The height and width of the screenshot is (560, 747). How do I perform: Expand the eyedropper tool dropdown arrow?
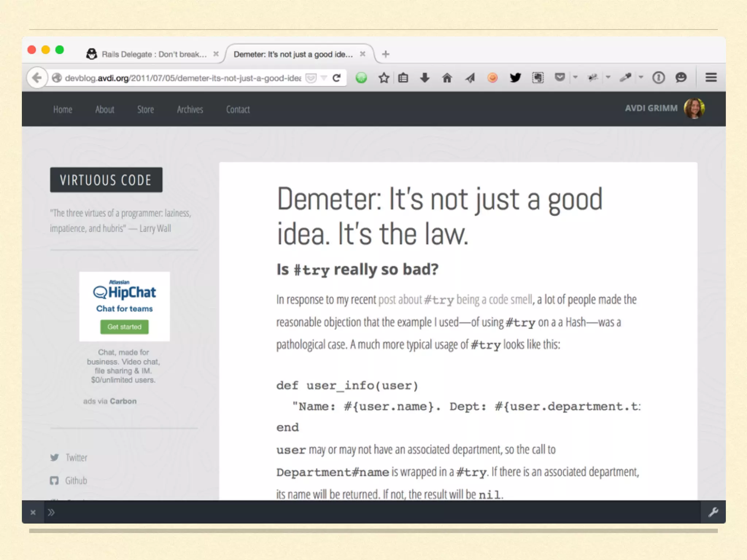pyautogui.click(x=641, y=77)
